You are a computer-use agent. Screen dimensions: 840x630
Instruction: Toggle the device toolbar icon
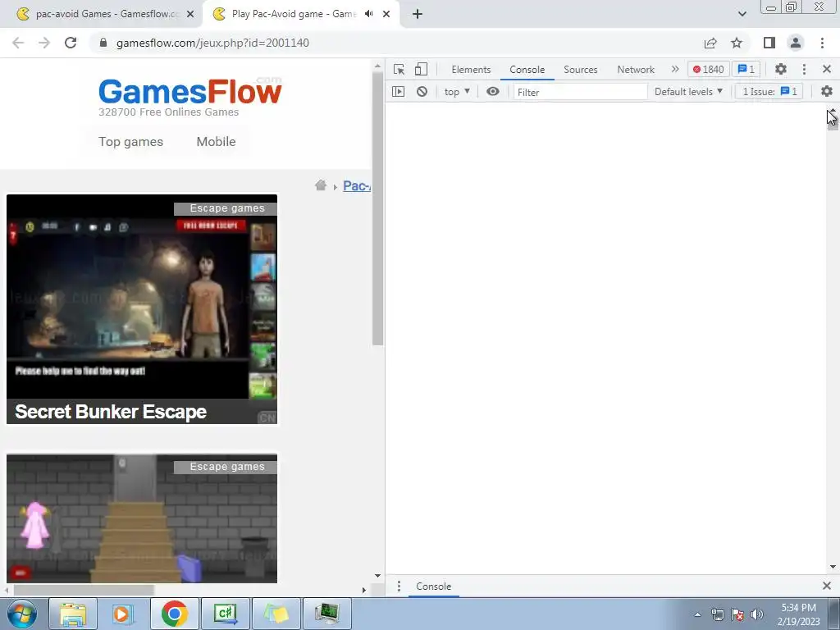(x=421, y=69)
